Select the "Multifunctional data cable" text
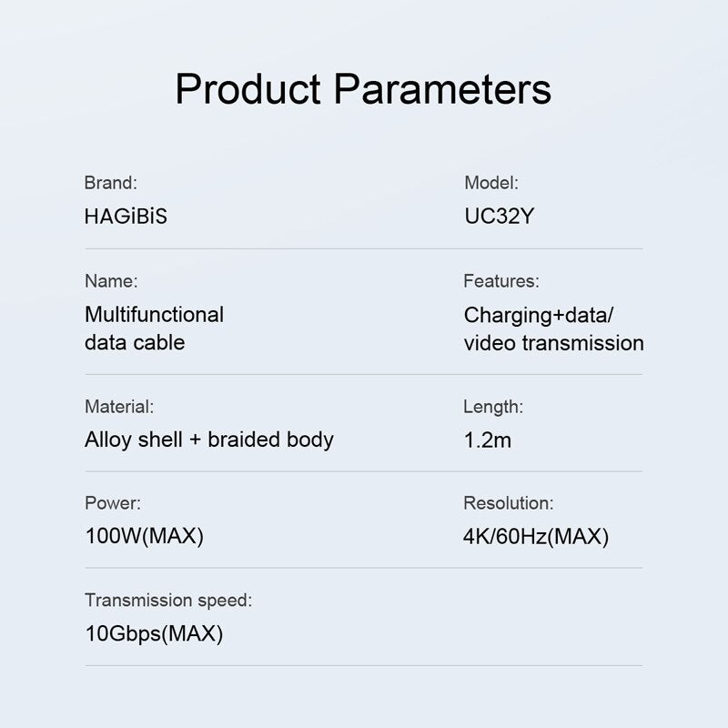Viewport: 728px width, 728px height. (154, 329)
